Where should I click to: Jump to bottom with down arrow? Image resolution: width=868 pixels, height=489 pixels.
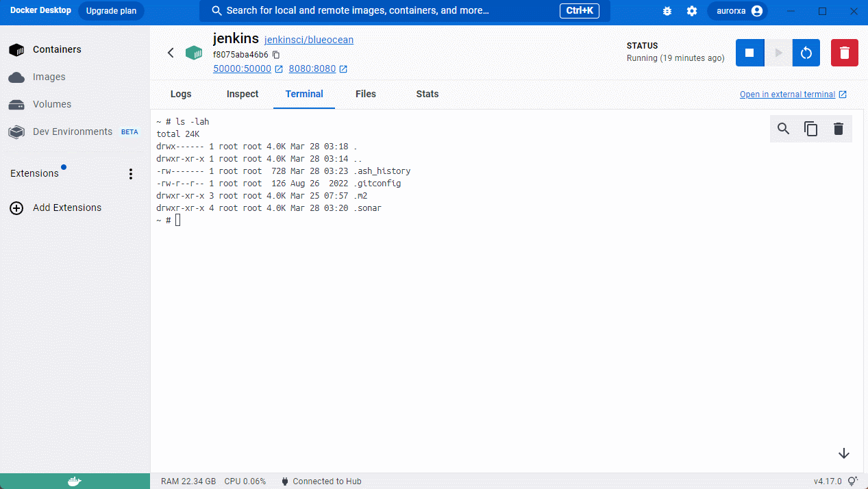coord(844,453)
